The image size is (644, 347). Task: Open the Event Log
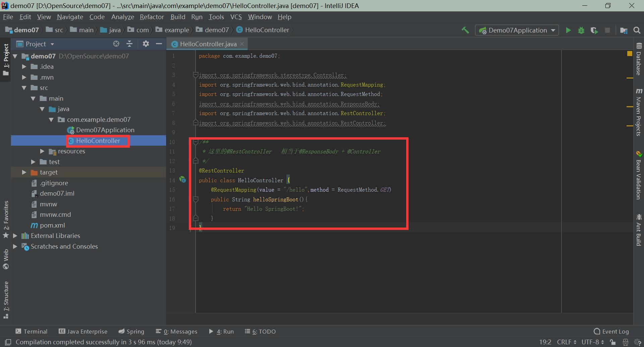(x=611, y=331)
